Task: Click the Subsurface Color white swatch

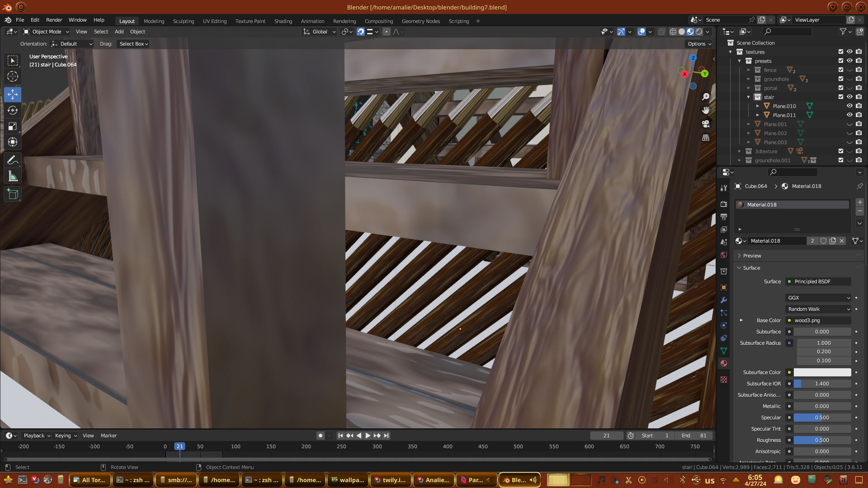Action: click(822, 372)
